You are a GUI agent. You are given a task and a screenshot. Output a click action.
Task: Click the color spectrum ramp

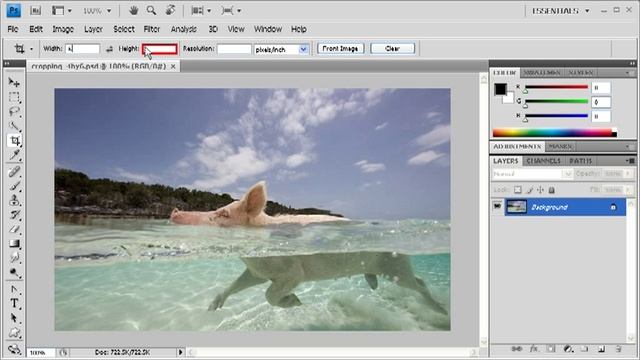click(554, 133)
